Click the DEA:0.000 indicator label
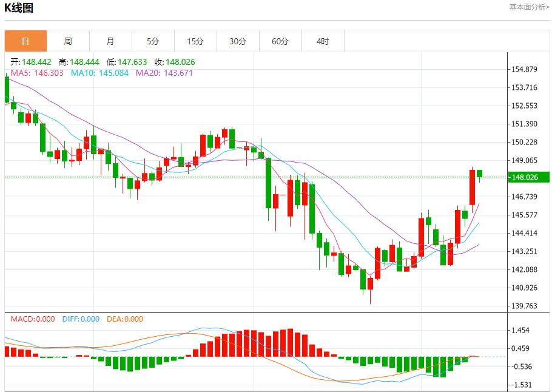552x392 pixels. tap(125, 319)
